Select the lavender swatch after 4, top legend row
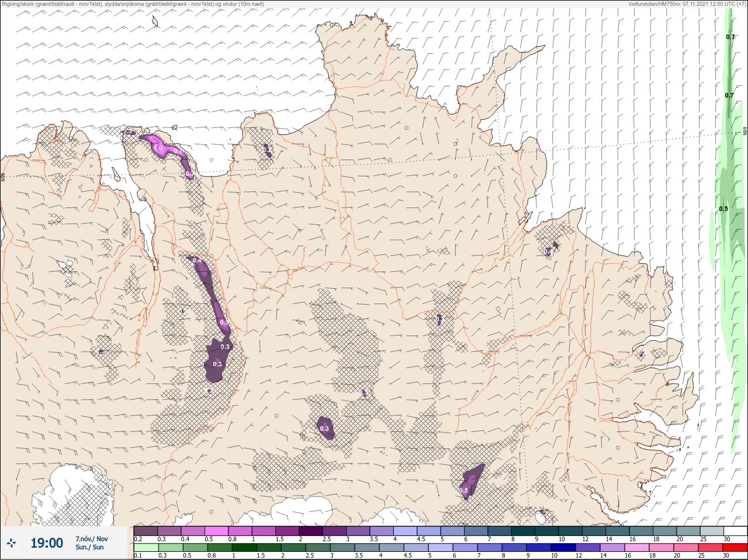This screenshot has height=560, width=748. coord(406,531)
